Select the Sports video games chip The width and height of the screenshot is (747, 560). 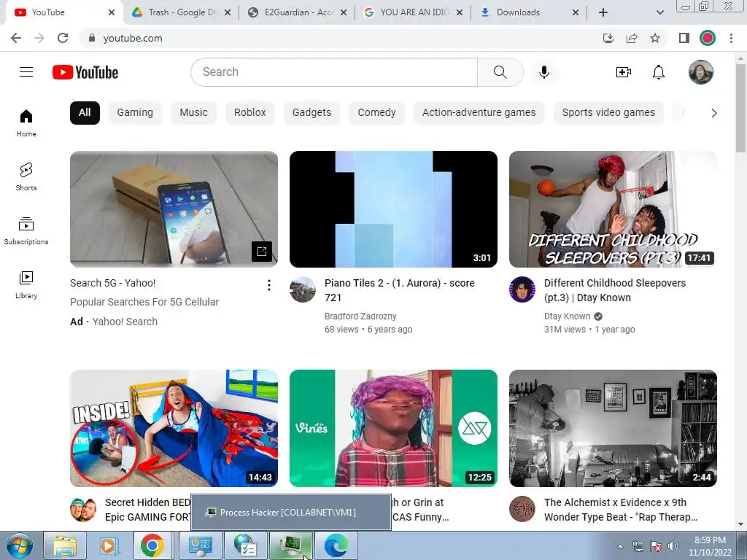pyautogui.click(x=608, y=113)
